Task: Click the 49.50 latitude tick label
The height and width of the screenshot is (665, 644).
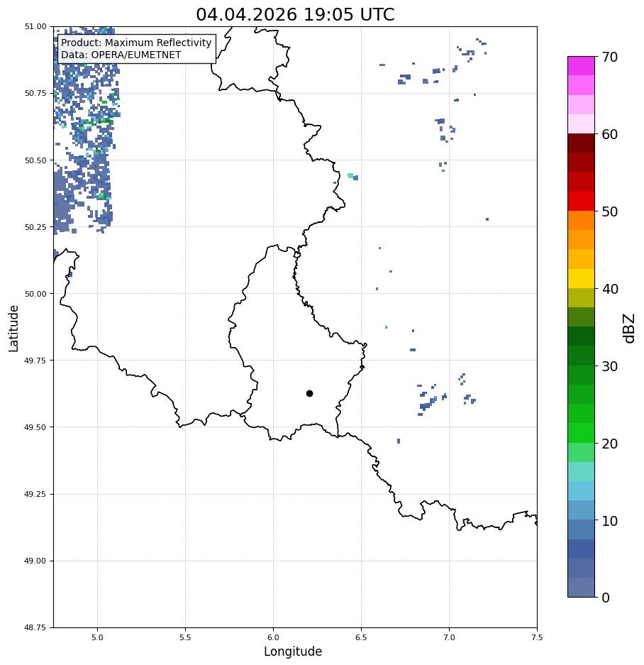Action: 35,427
